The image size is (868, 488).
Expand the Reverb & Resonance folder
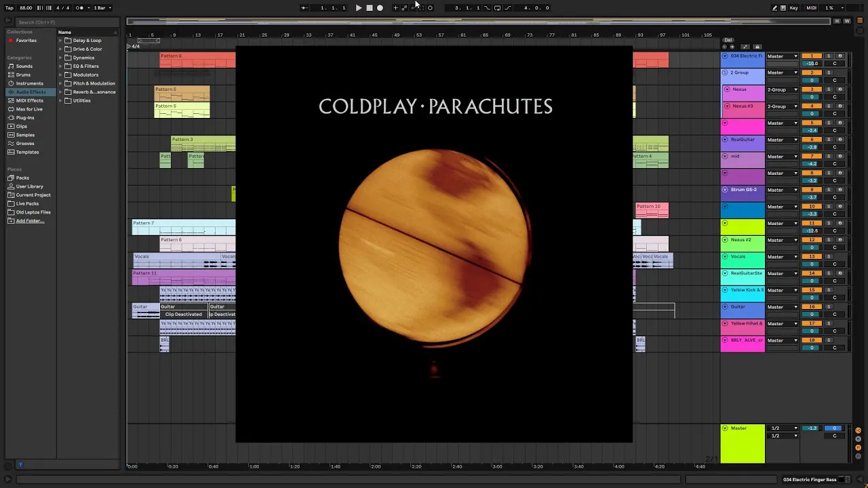tap(60, 92)
